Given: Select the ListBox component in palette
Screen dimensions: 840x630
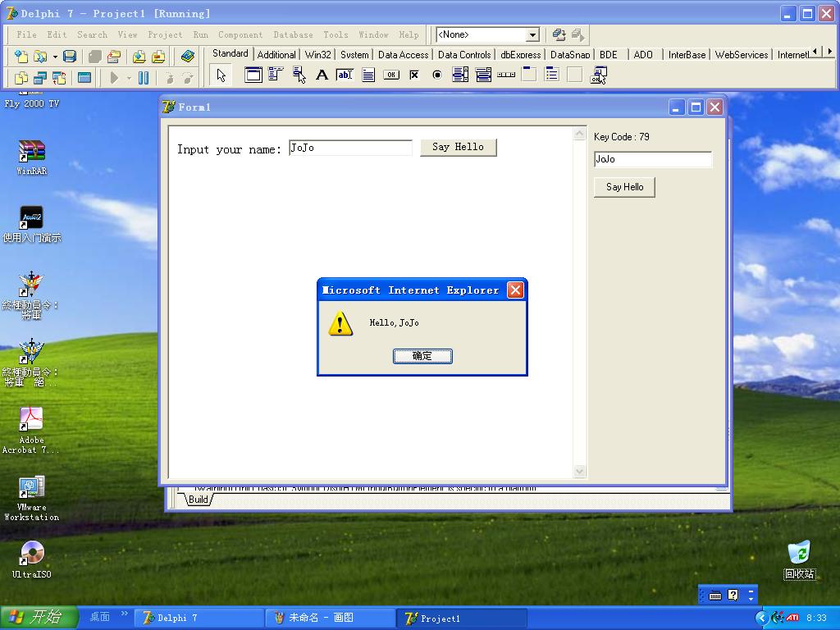Looking at the screenshot, I should (460, 75).
